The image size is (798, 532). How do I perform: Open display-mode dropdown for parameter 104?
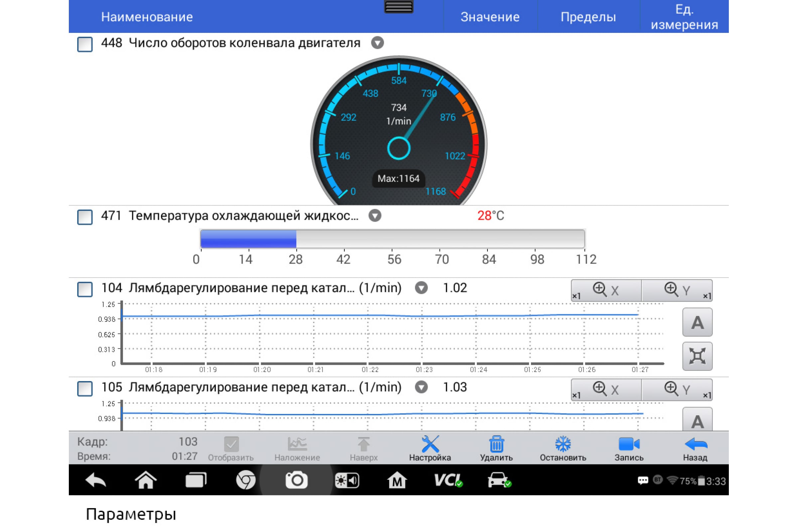pyautogui.click(x=421, y=288)
